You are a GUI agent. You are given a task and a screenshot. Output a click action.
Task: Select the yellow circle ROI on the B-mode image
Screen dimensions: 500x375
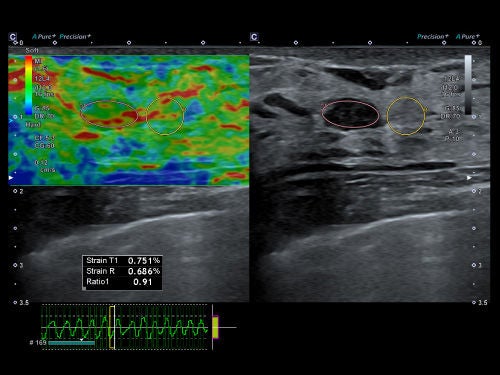tap(406, 116)
